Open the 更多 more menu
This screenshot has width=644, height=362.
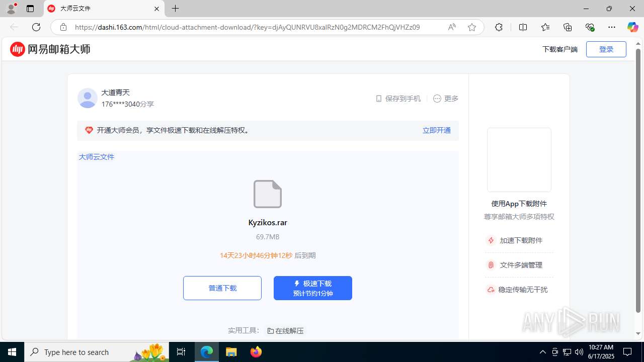point(446,99)
